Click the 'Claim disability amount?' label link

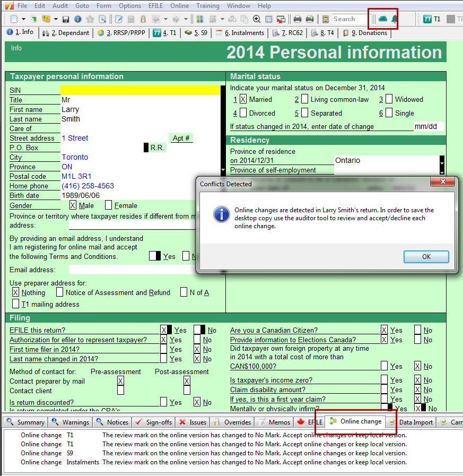[268, 390]
